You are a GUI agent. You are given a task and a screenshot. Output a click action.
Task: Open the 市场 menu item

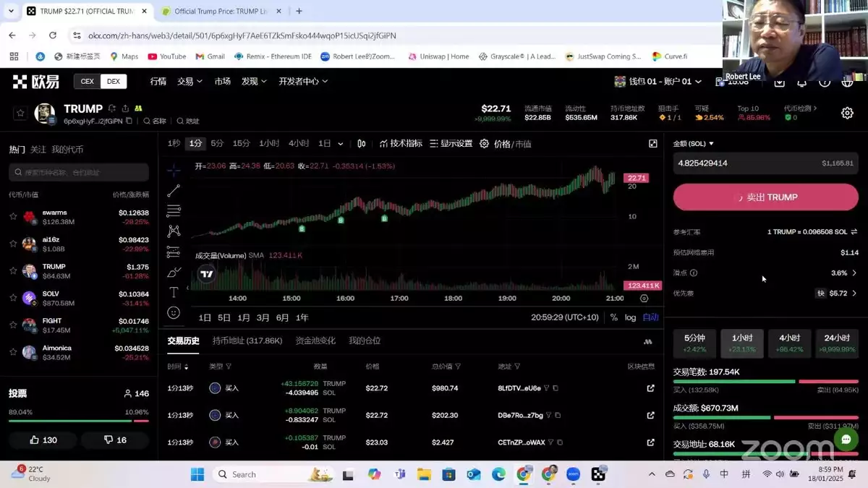(222, 82)
